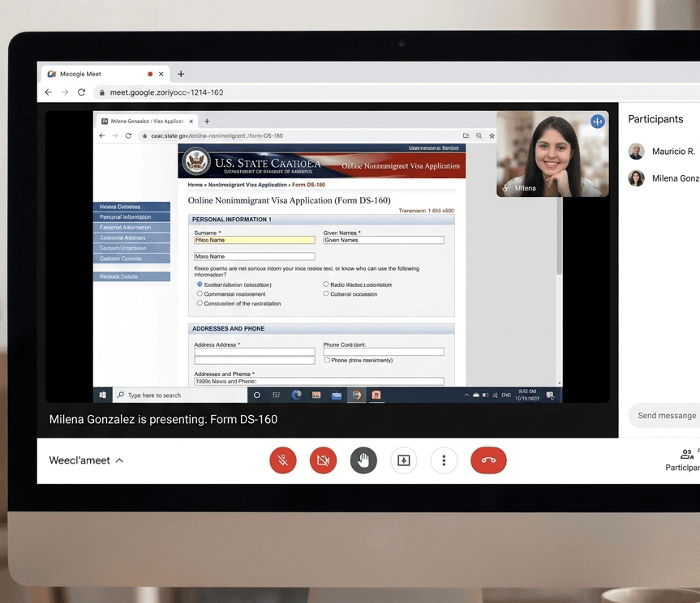Click Nonimmigrant Visa Application breadcrumb link

pos(247,185)
